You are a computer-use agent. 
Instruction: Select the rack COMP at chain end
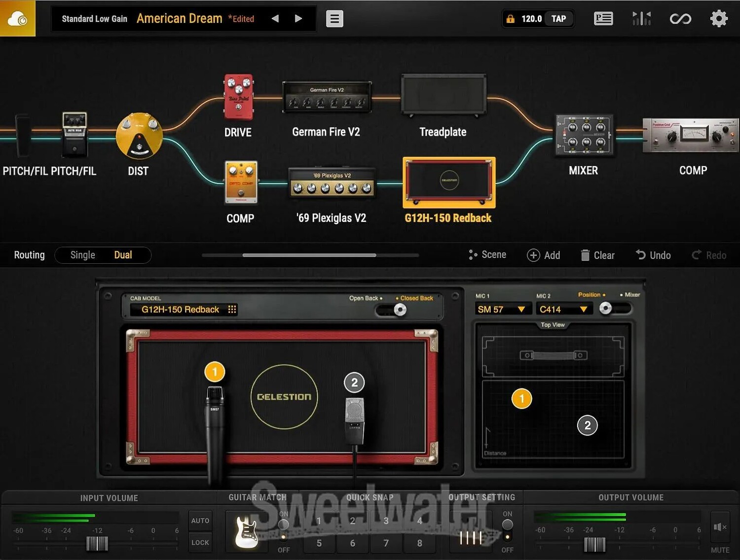click(691, 135)
